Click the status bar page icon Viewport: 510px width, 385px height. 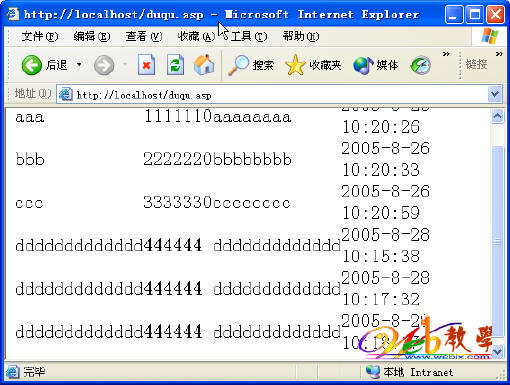(x=13, y=372)
